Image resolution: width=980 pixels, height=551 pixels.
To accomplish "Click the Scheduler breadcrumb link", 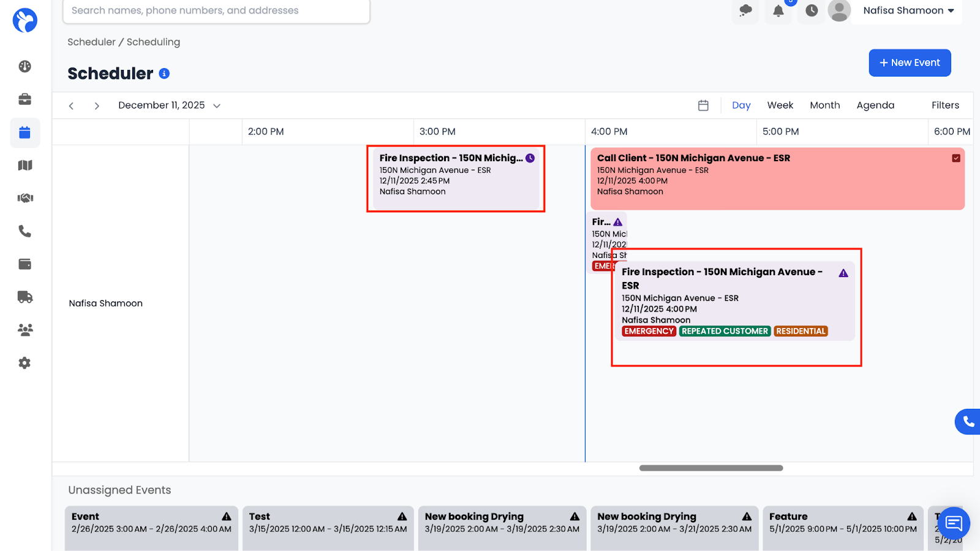I will tap(91, 42).
